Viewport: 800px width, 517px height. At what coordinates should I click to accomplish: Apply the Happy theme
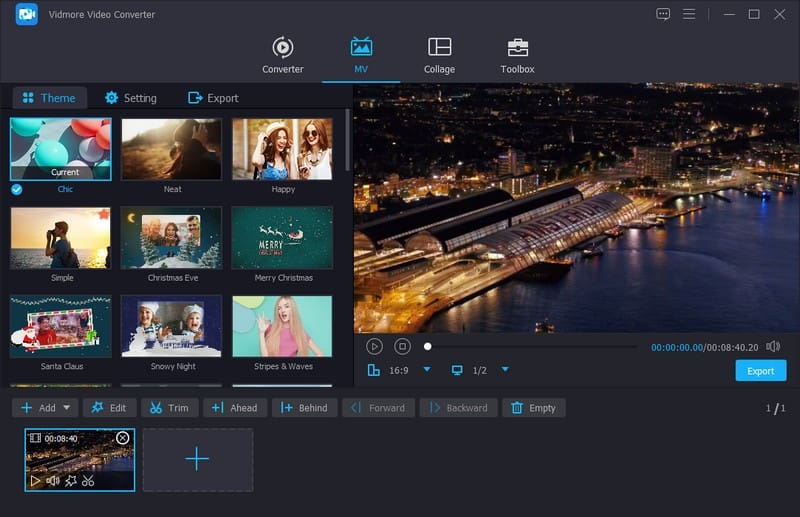(282, 149)
